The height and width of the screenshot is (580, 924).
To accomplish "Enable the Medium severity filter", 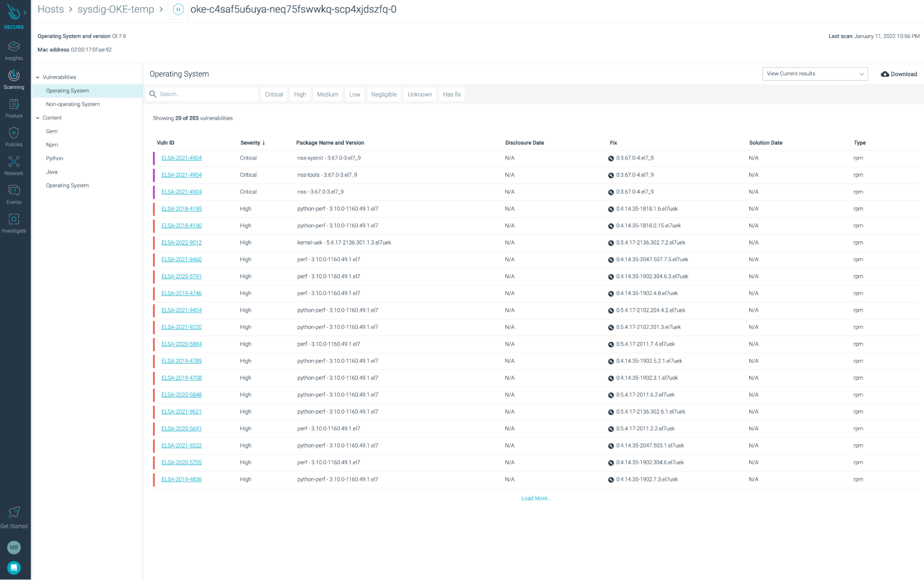I will pos(327,94).
